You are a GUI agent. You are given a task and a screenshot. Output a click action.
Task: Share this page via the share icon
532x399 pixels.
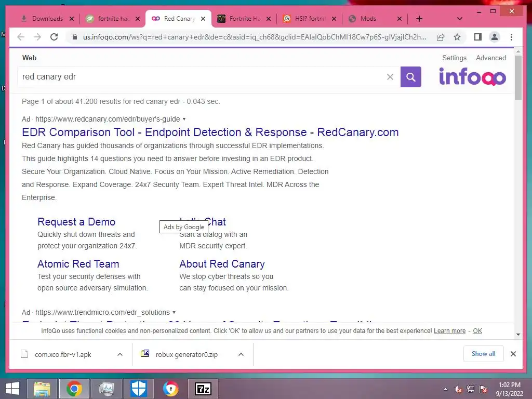441,37
